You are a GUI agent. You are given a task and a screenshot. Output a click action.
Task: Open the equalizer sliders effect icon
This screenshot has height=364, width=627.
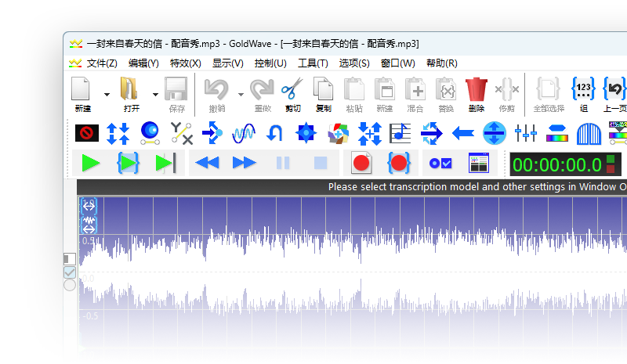(525, 133)
